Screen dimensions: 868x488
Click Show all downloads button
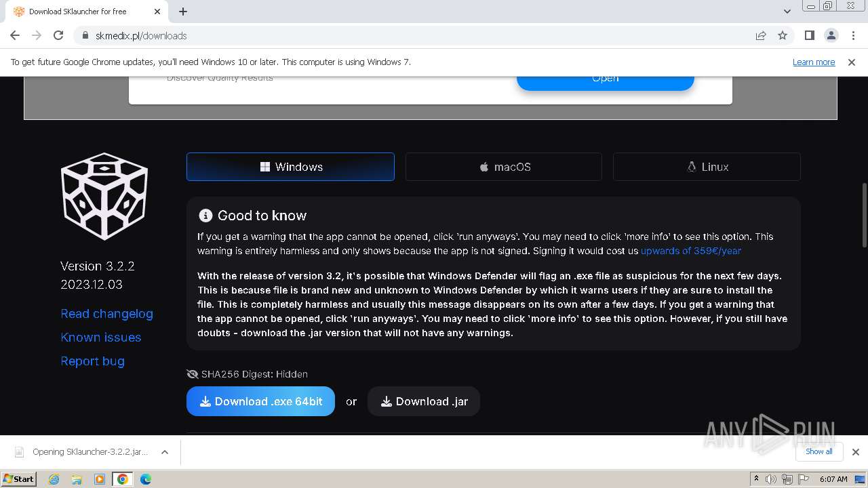point(819,451)
